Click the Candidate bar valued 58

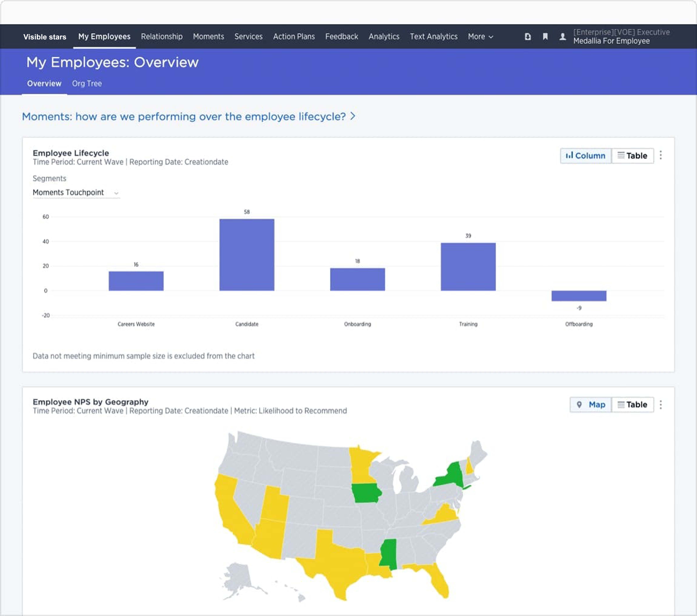pyautogui.click(x=247, y=255)
